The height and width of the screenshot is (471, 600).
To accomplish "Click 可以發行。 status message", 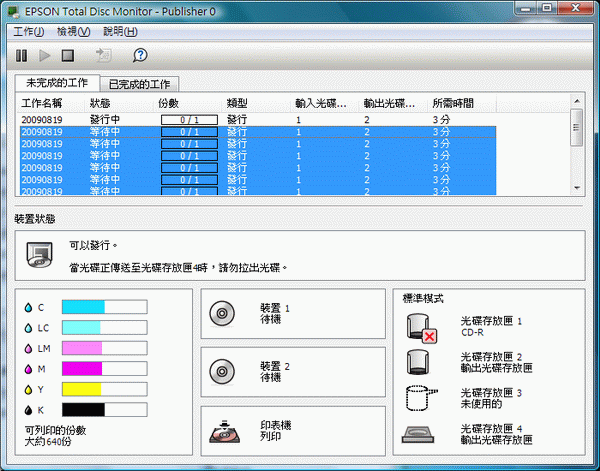I will coord(93,245).
